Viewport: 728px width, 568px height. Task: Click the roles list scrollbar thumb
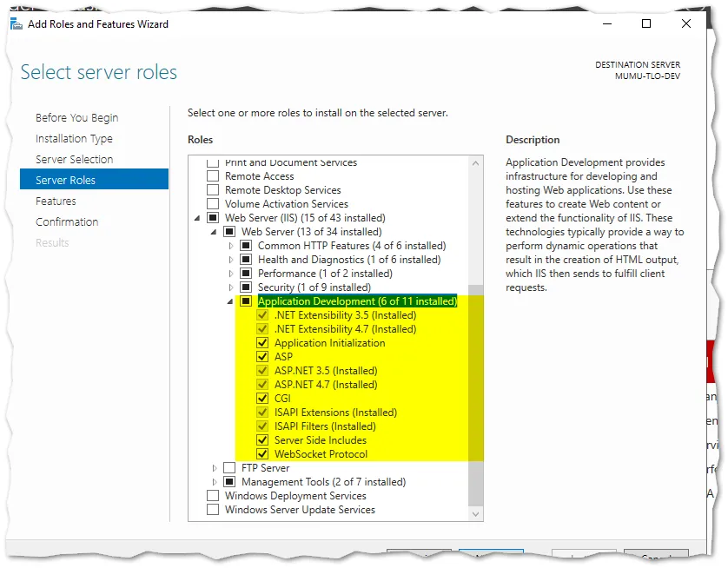[475, 396]
